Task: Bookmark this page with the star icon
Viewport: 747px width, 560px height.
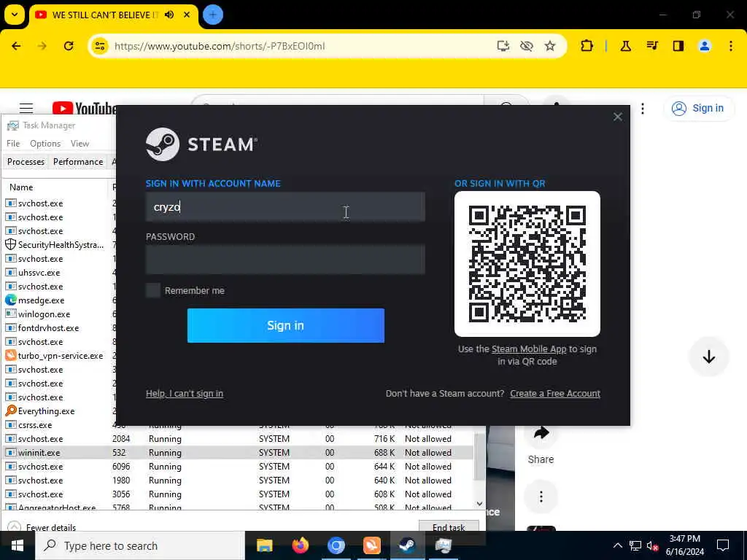Action: (x=550, y=46)
